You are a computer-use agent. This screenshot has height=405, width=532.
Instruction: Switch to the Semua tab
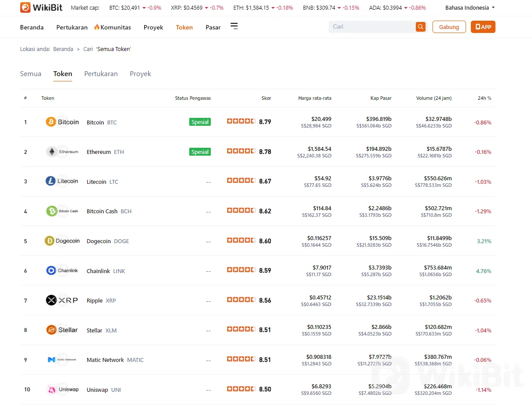coord(31,74)
